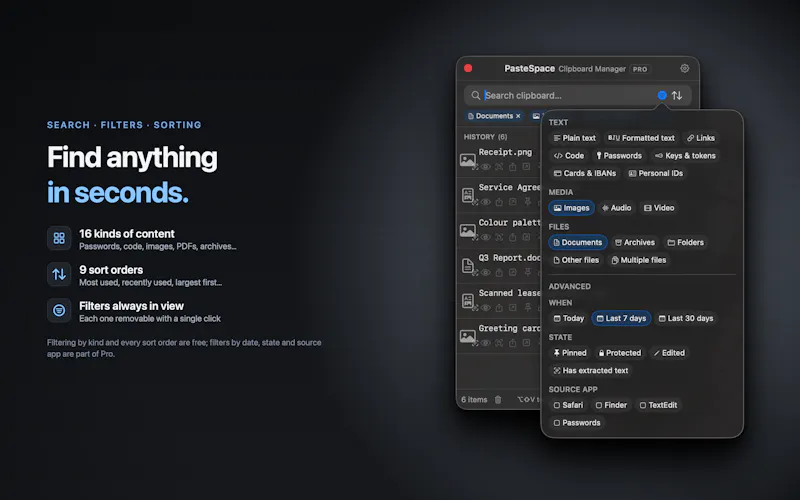Screen dimensions: 800x500
Task: Click the PRO badge in title bar
Action: (640, 69)
